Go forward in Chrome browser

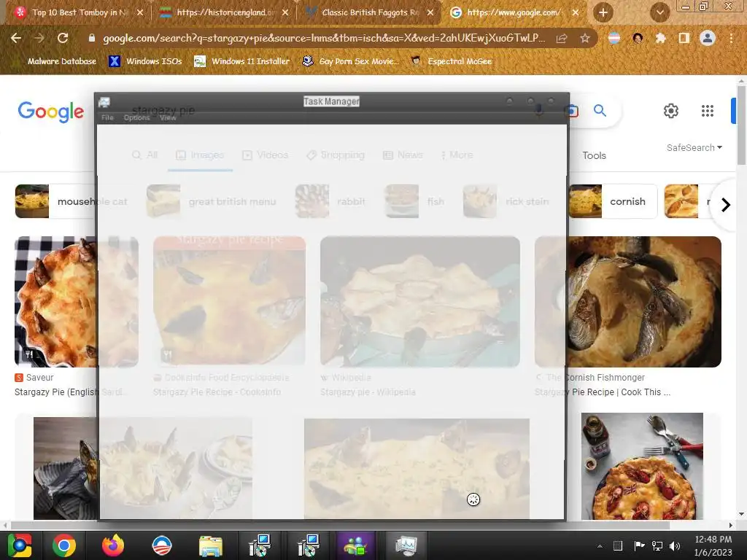[x=39, y=38]
